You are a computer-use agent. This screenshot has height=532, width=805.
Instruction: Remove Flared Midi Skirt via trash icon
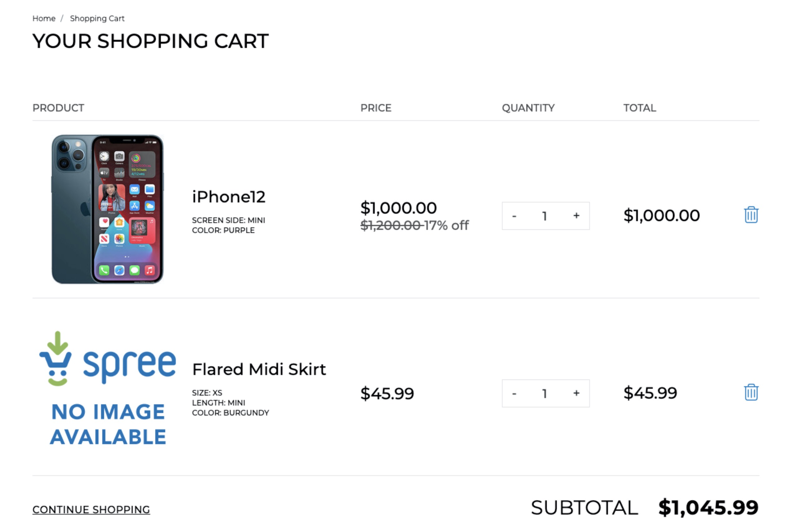[751, 392]
